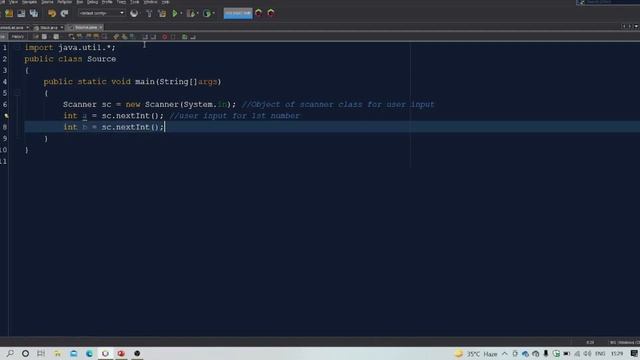
Task: Click the volume speaker tray icon
Action: (x=587, y=354)
